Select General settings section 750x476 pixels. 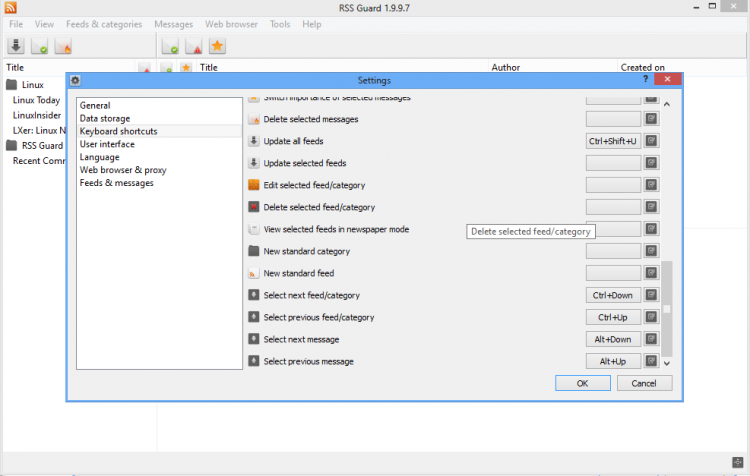click(159, 105)
